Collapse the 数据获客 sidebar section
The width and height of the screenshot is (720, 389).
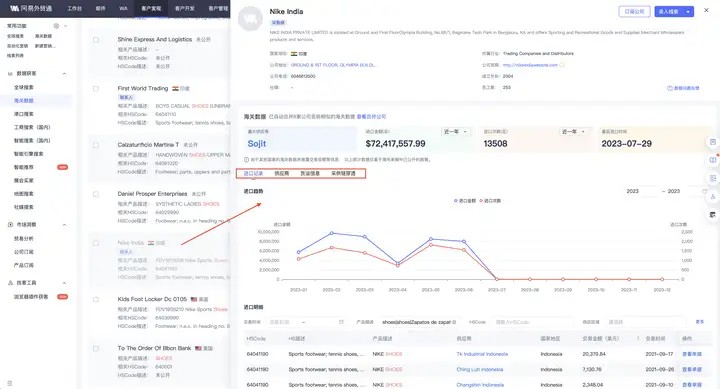(64, 73)
